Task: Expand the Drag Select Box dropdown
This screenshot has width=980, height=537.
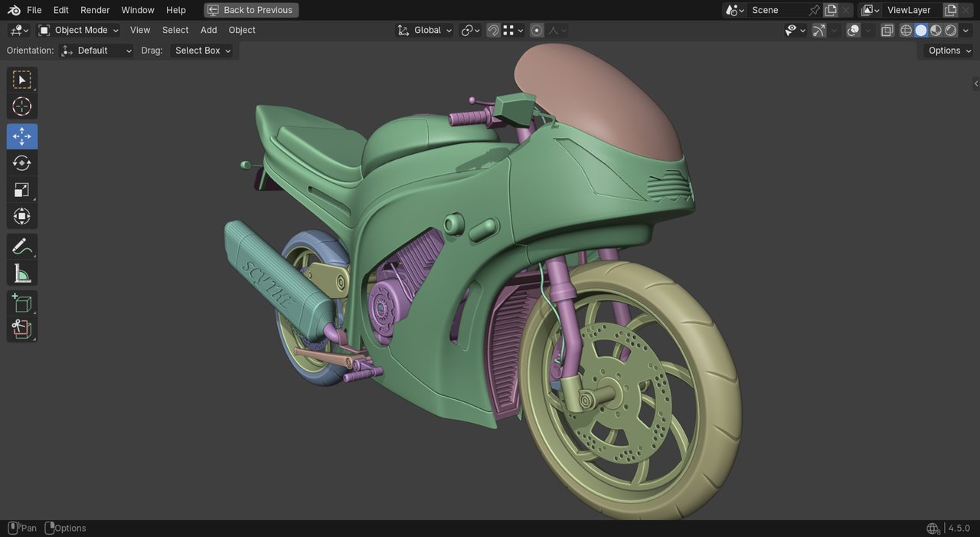Action: [x=202, y=51]
